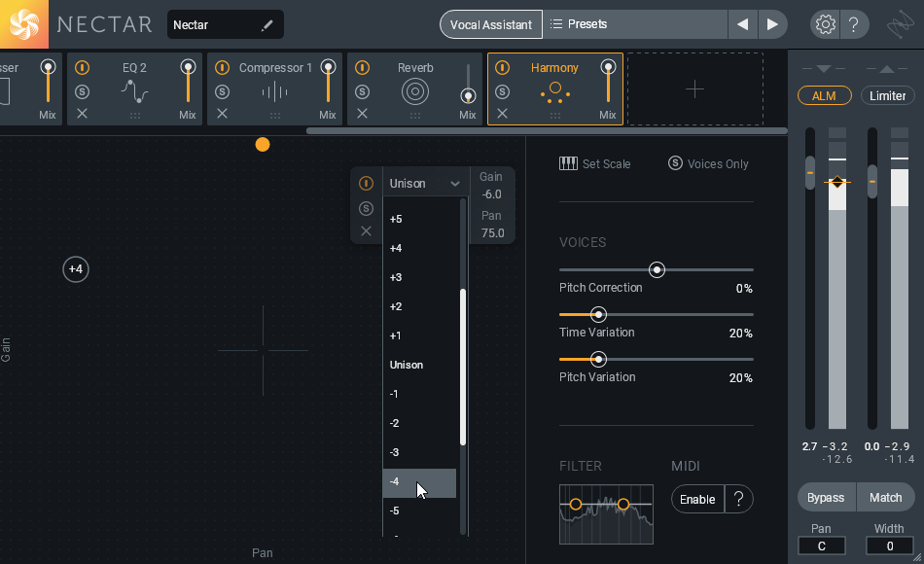Click the Bypass button

[x=826, y=498]
